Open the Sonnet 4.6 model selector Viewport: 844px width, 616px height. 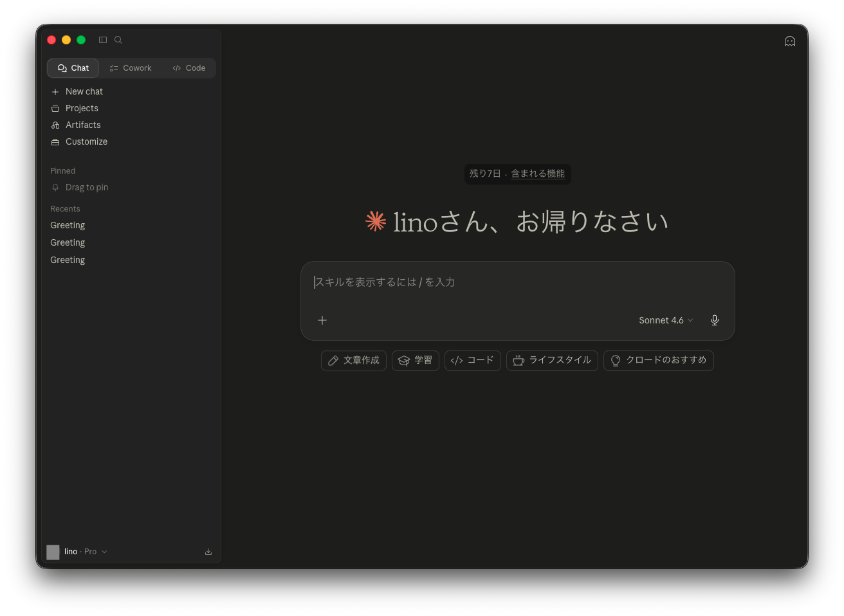tap(666, 320)
